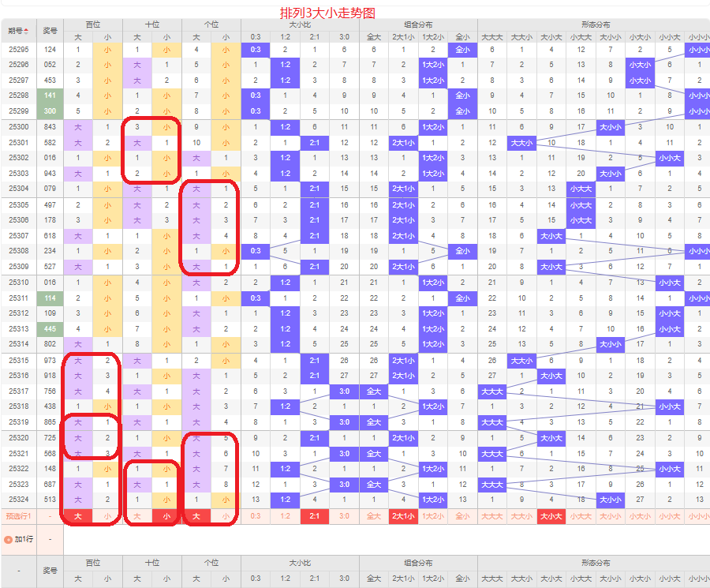
Task: Toggle 十位 小 in the 预选行1 row
Action: [x=166, y=516]
